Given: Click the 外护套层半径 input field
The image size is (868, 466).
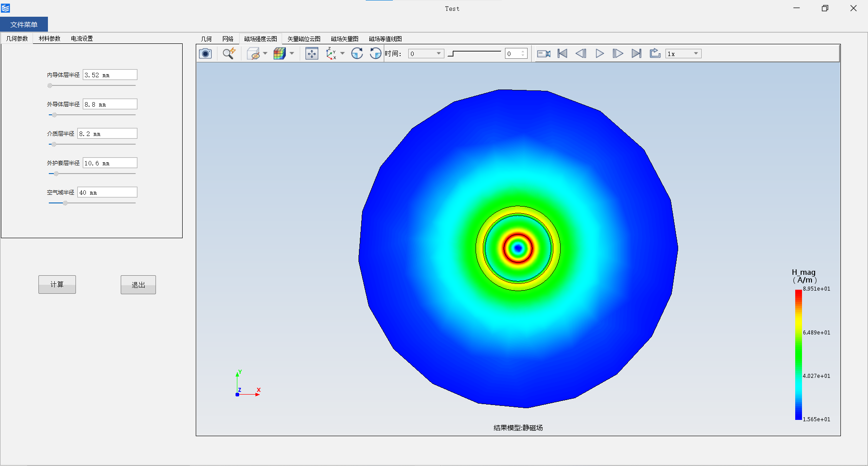Looking at the screenshot, I should [x=110, y=163].
